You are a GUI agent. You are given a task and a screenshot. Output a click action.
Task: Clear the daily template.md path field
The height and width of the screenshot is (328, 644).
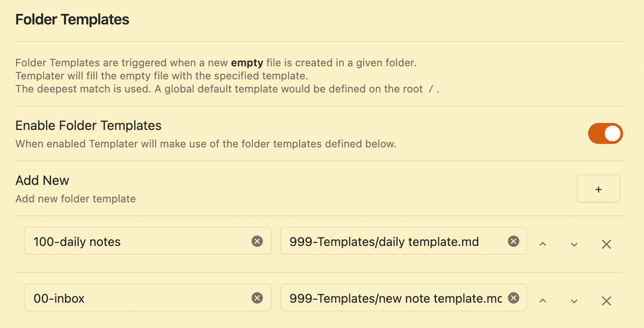coord(514,242)
